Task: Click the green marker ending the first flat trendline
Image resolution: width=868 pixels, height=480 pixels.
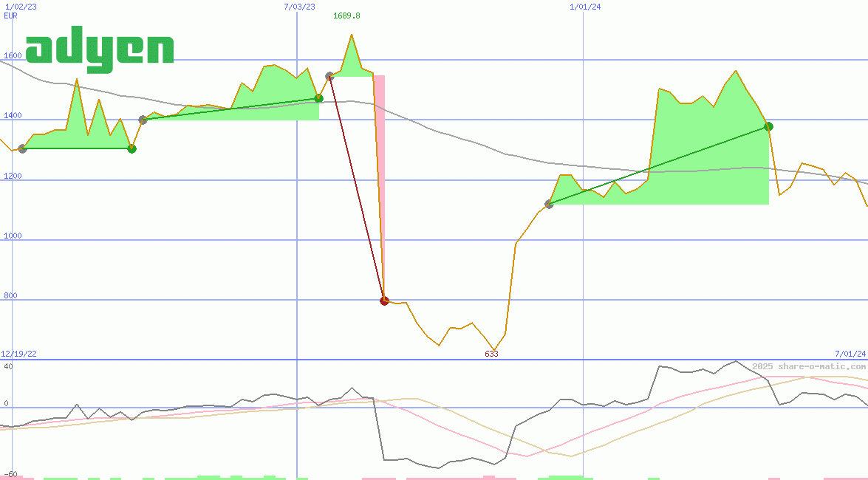Action: (x=131, y=148)
